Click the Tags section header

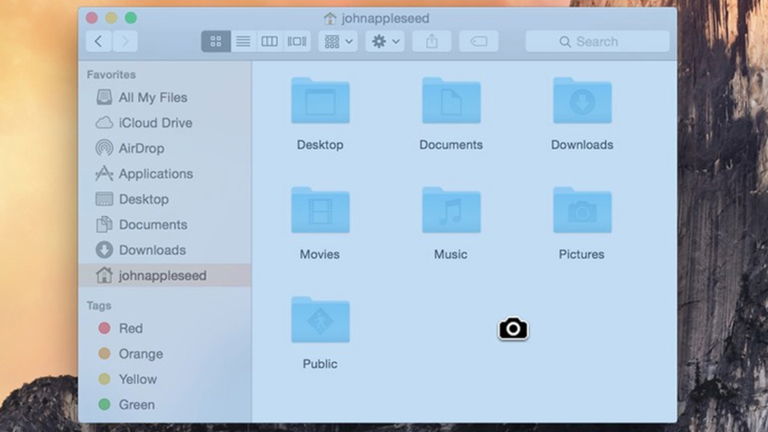click(99, 306)
